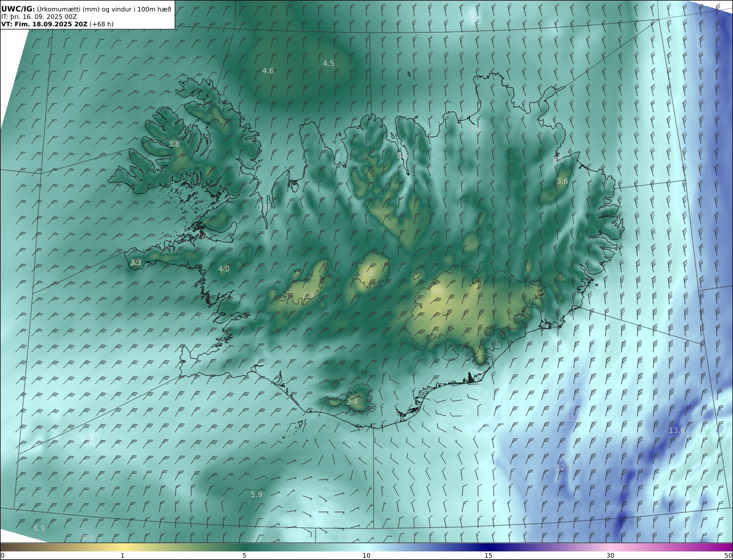The height and width of the screenshot is (560, 733).
Task: Click the map value label "8.0"
Action: point(88,538)
